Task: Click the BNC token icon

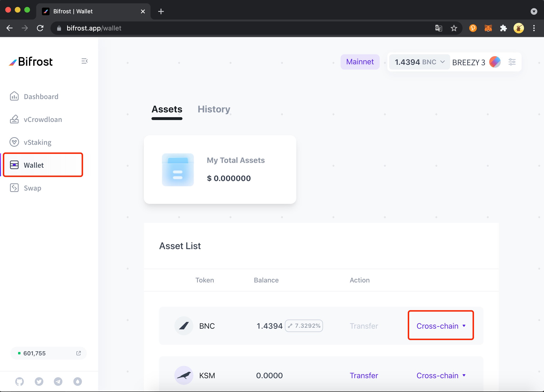Action: (184, 326)
